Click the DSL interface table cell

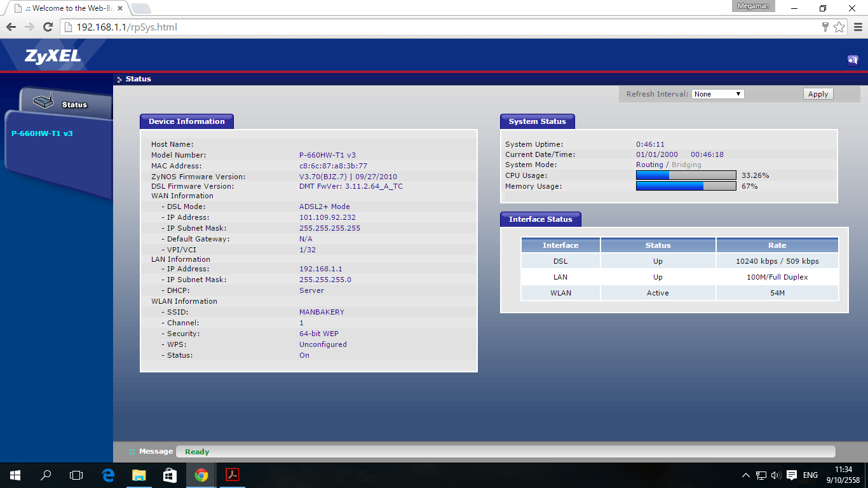point(560,261)
